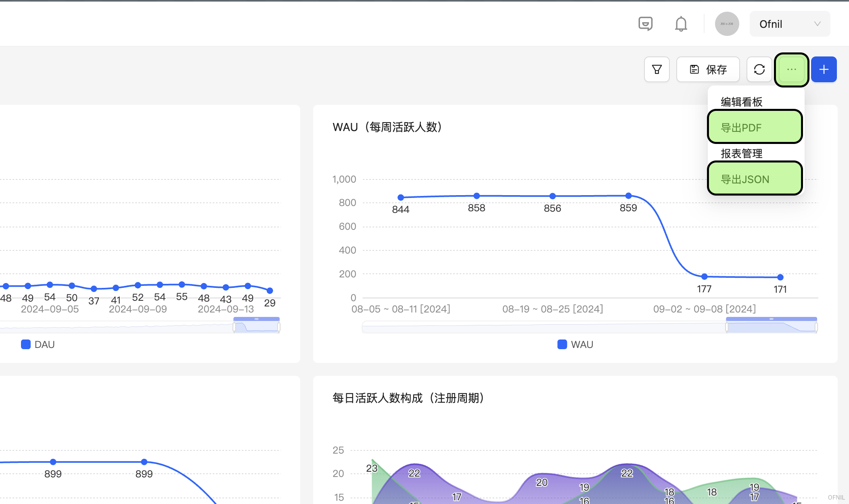Click the blue plus add button
Image resolution: width=849 pixels, height=504 pixels.
click(x=824, y=69)
